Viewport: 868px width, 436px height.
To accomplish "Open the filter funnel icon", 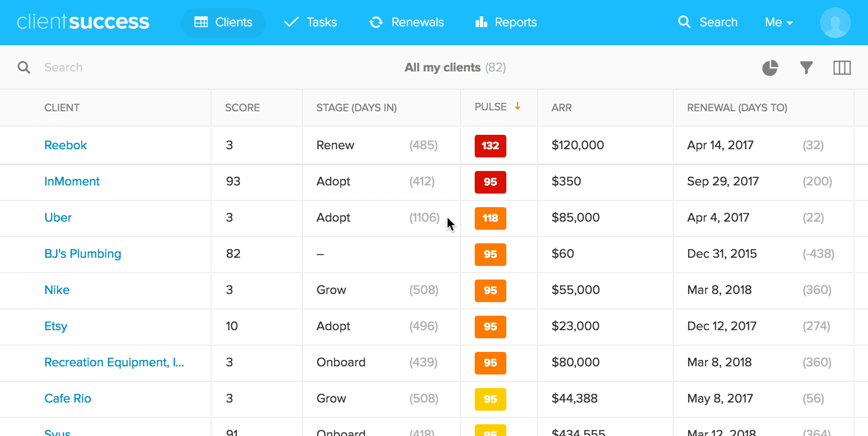I will tap(807, 68).
